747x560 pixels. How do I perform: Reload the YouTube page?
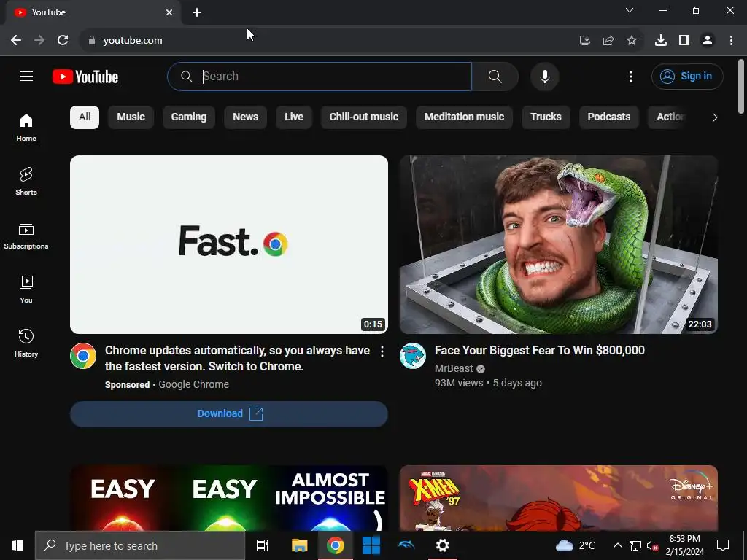pyautogui.click(x=63, y=40)
